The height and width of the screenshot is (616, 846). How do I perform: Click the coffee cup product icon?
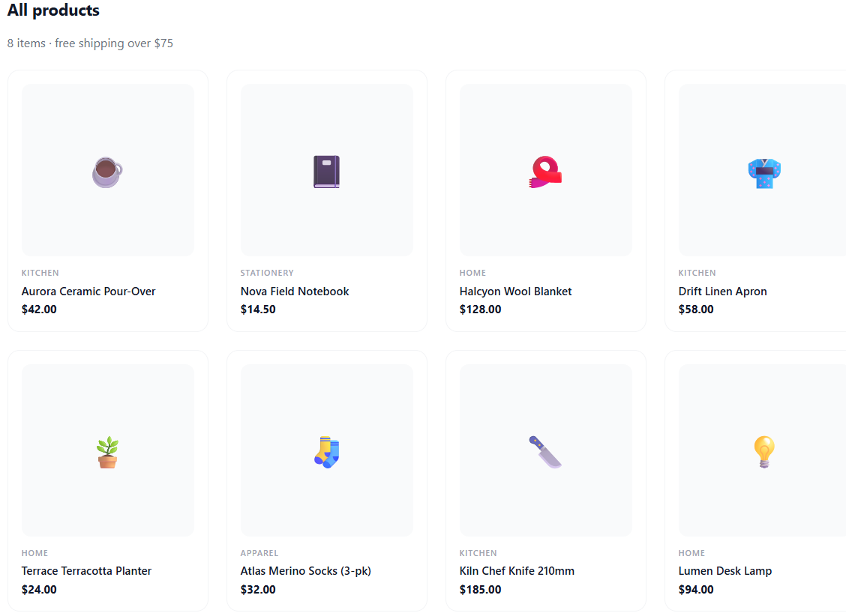107,172
